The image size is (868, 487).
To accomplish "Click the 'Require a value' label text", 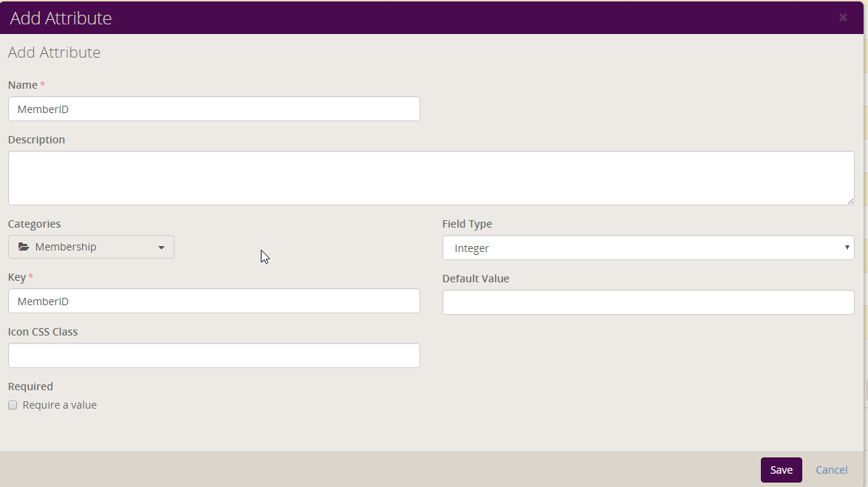I will 60,405.
